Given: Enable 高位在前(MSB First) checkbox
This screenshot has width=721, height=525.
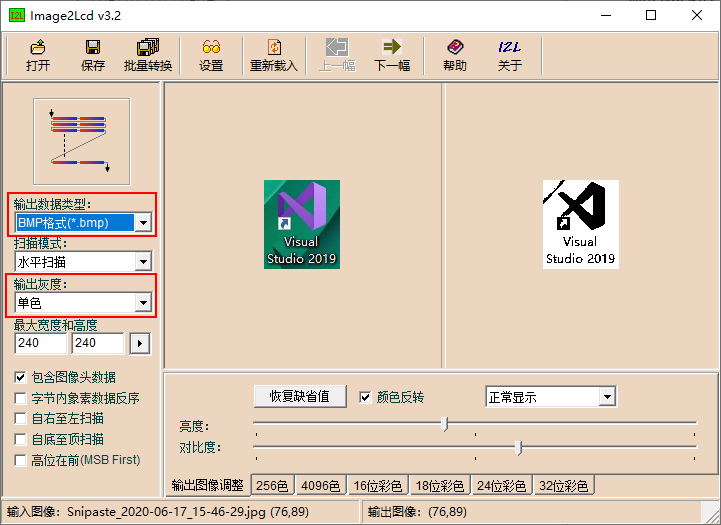Looking at the screenshot, I should (x=20, y=460).
